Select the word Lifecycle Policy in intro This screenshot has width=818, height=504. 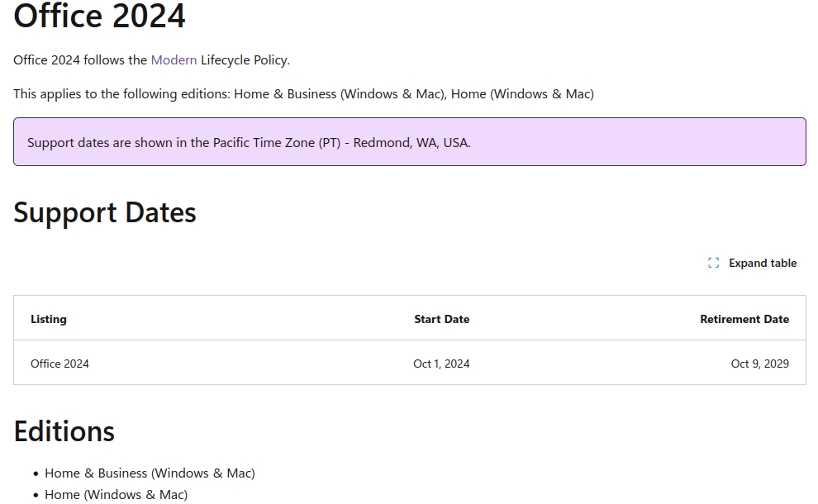click(x=244, y=60)
